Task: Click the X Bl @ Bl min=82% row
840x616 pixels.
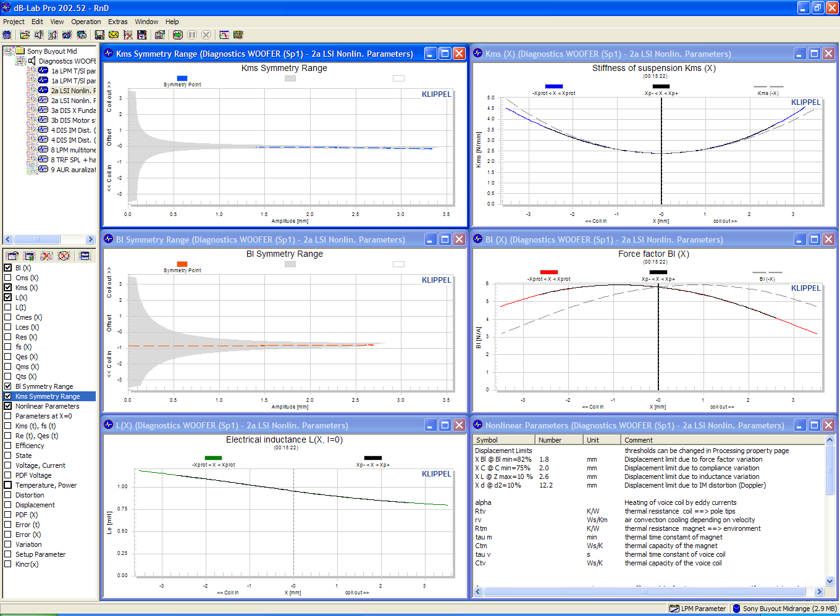Action: (x=649, y=459)
